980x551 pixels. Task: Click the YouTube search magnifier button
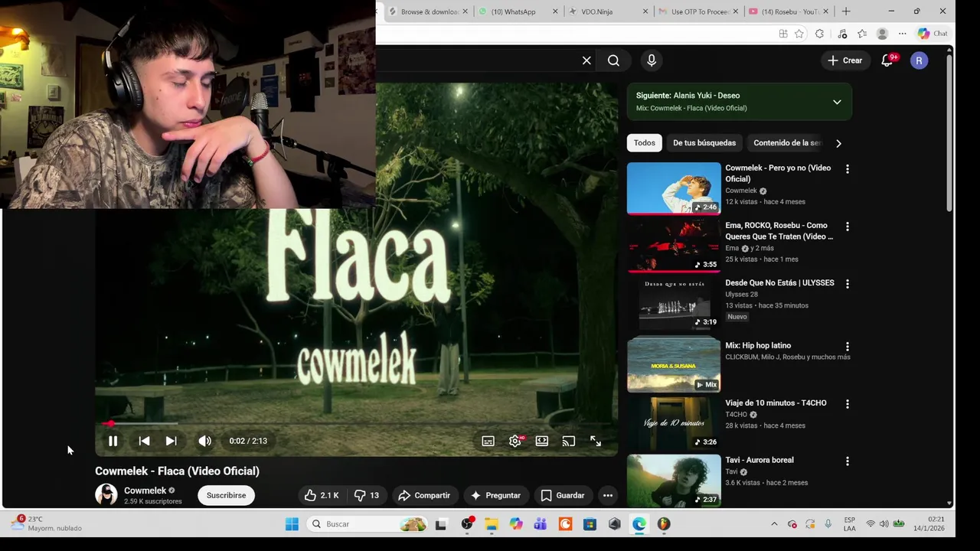pos(613,60)
